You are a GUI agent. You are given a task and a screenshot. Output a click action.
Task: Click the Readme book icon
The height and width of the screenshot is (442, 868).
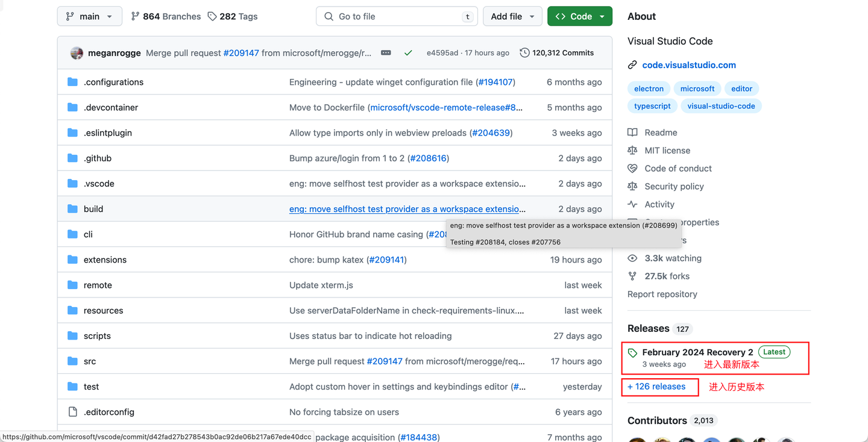[x=632, y=132]
